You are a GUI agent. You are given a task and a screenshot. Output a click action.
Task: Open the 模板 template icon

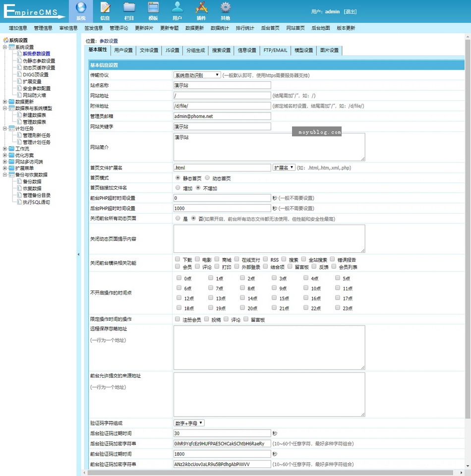pyautogui.click(x=153, y=8)
